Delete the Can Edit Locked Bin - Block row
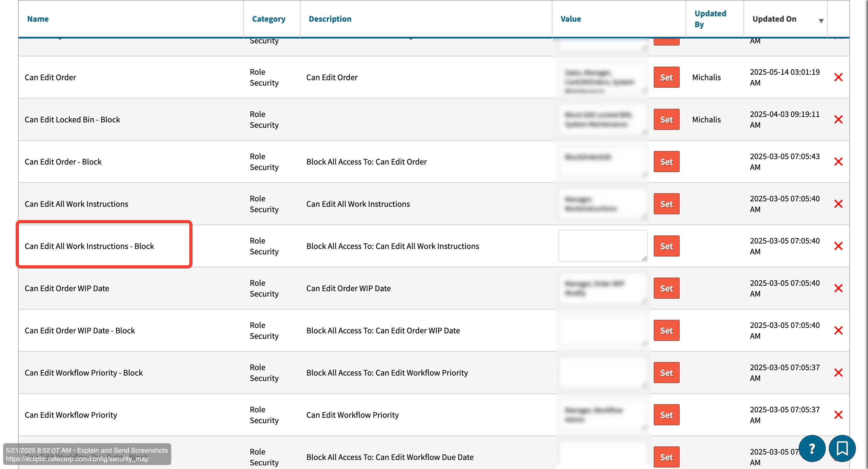 click(838, 119)
